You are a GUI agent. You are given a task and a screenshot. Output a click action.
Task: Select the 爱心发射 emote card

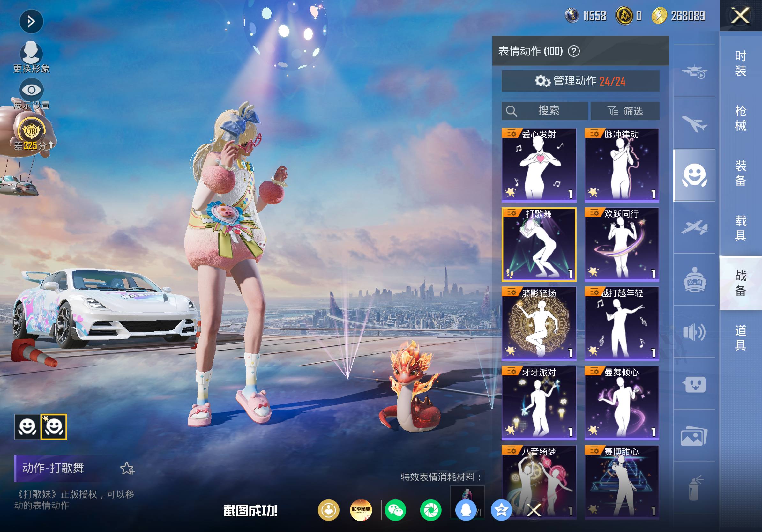tap(539, 165)
